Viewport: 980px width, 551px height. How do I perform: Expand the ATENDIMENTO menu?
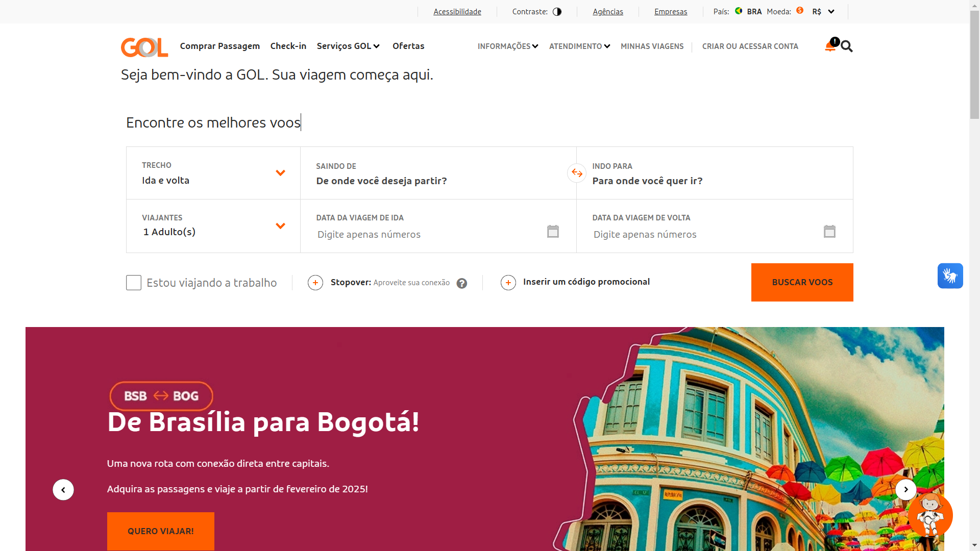point(579,46)
